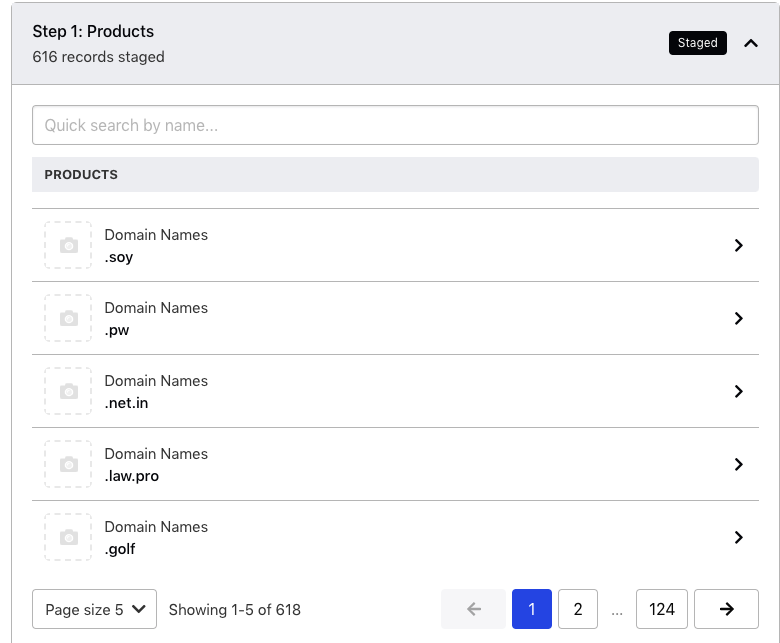Viewport: 780px width, 643px height.
Task: Open the .pw product chevron arrow
Action: point(738,318)
